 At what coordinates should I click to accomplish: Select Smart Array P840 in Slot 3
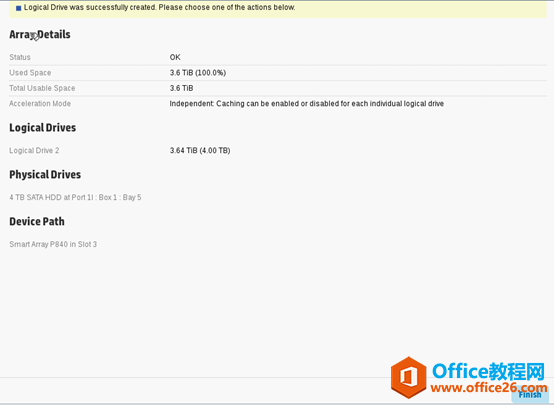53,245
